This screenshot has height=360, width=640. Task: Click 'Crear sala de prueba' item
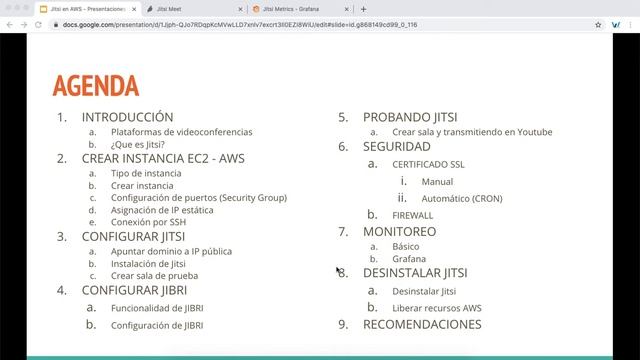[155, 276]
